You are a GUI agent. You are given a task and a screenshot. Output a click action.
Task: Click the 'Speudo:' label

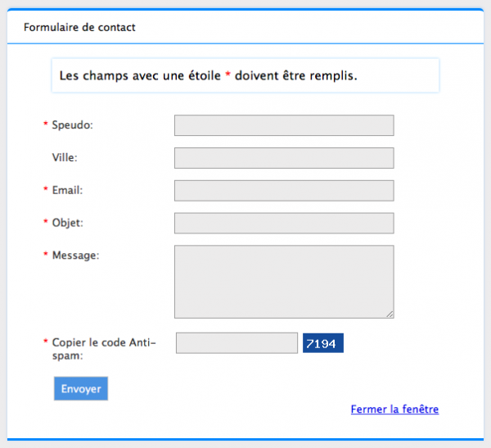coord(72,125)
